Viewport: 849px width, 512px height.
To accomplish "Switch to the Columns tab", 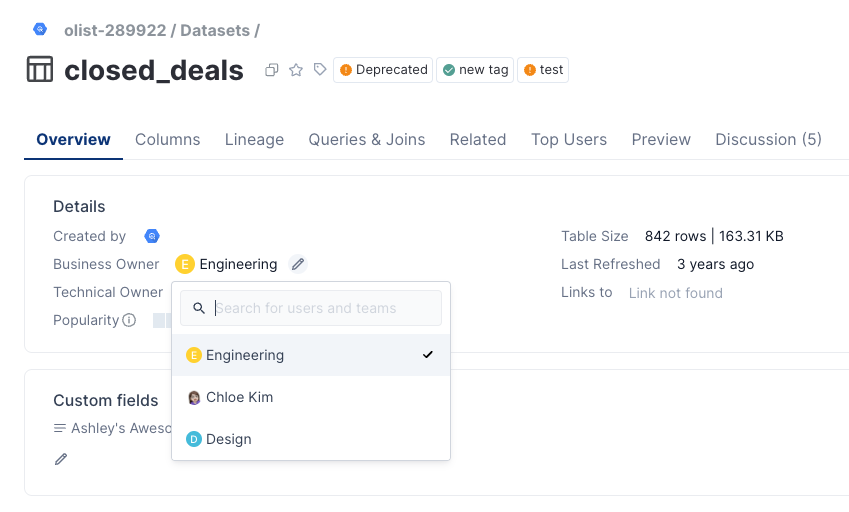I will 167,140.
